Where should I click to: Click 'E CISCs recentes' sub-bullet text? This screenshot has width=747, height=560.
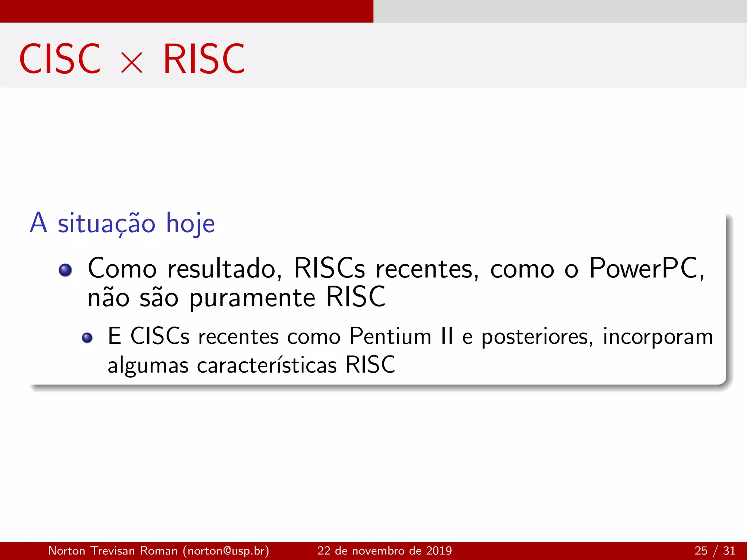193,336
